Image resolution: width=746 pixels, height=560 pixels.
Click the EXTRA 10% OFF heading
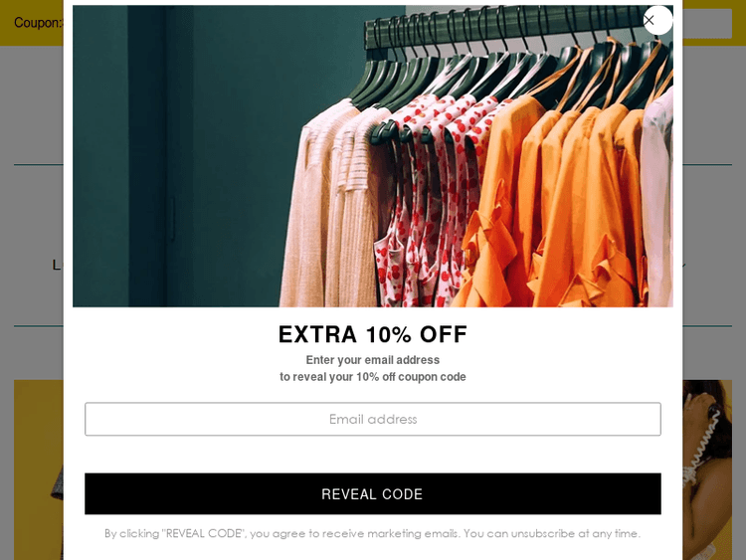pyautogui.click(x=373, y=334)
